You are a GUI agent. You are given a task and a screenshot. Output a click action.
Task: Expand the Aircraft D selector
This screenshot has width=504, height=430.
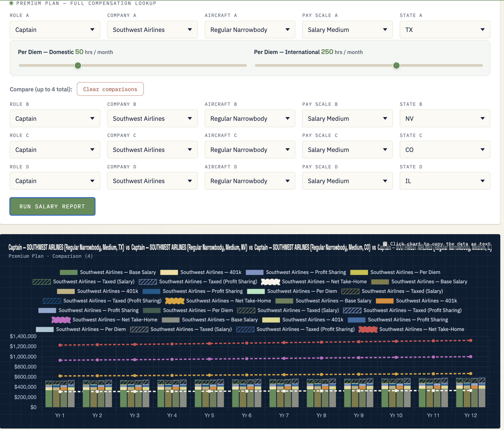(x=250, y=181)
